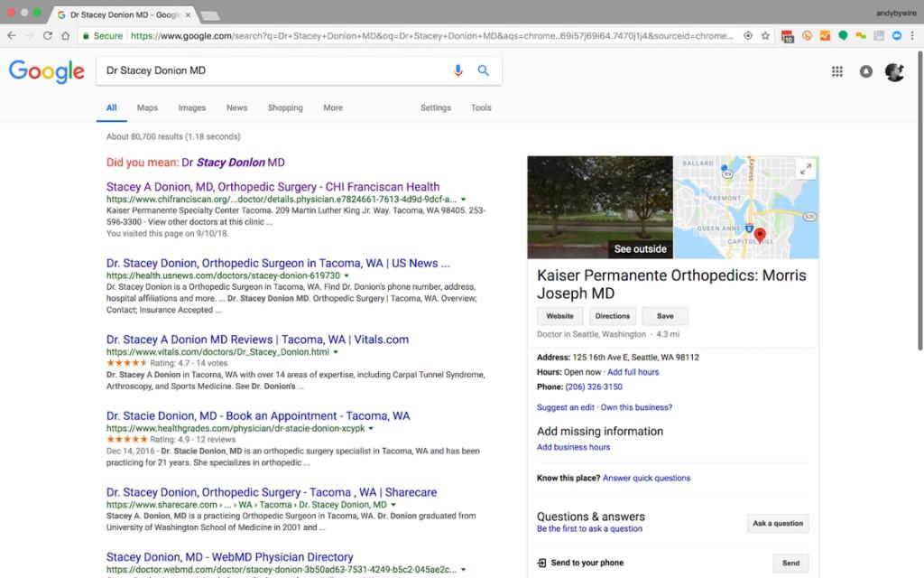Close the Dr Stacey Donion MD tab
Screen dimensions: 924x578
188,14
